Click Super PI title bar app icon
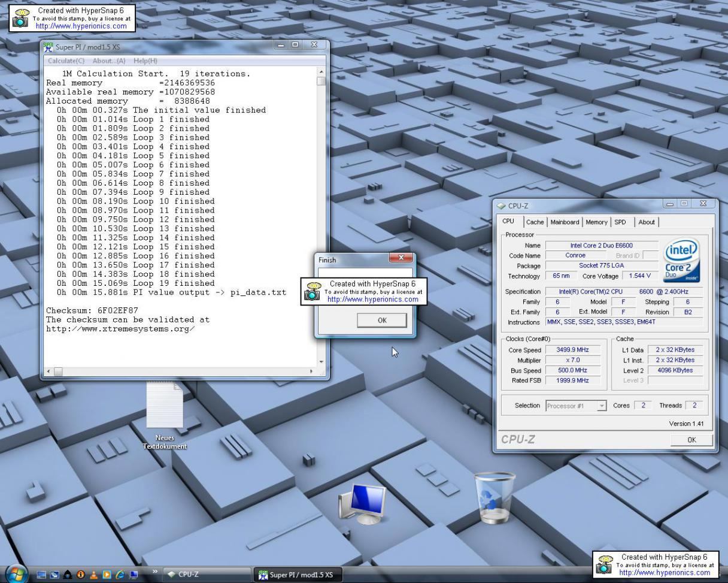 [x=48, y=47]
